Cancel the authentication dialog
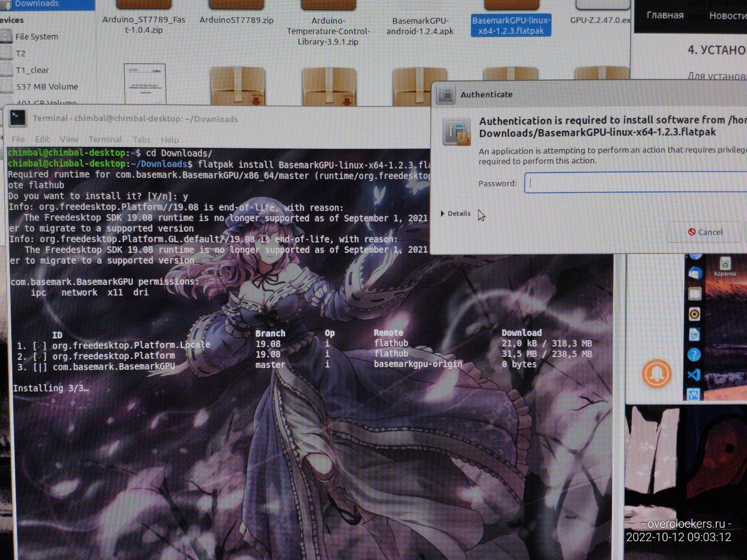This screenshot has height=560, width=747. (x=705, y=232)
